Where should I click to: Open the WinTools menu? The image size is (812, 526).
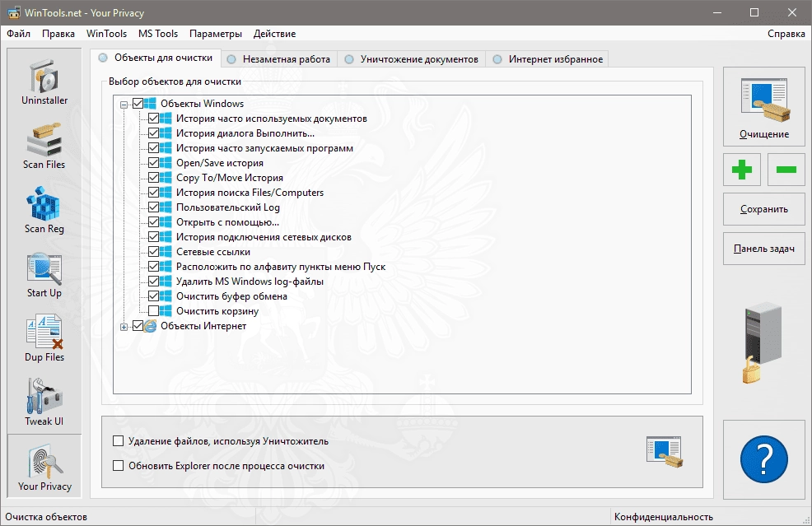pos(106,34)
